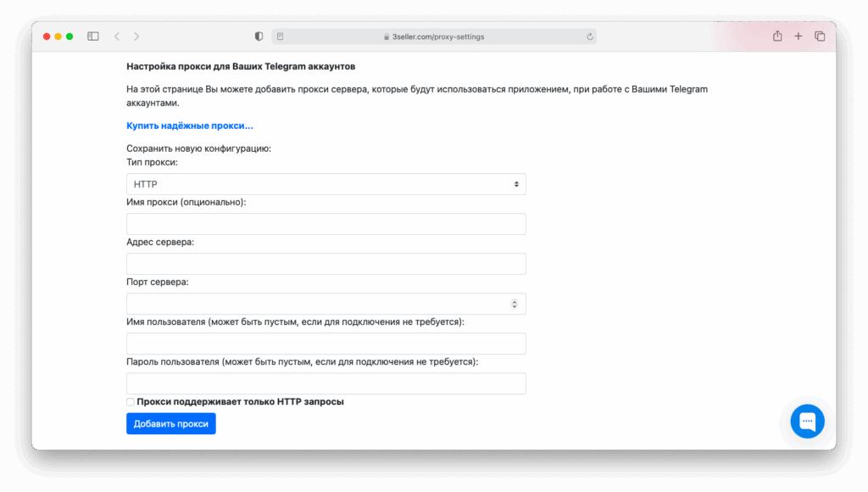This screenshot has height=492, width=868.
Task: Click the 'Имя прокси (опционально)' input field
Action: (x=325, y=224)
